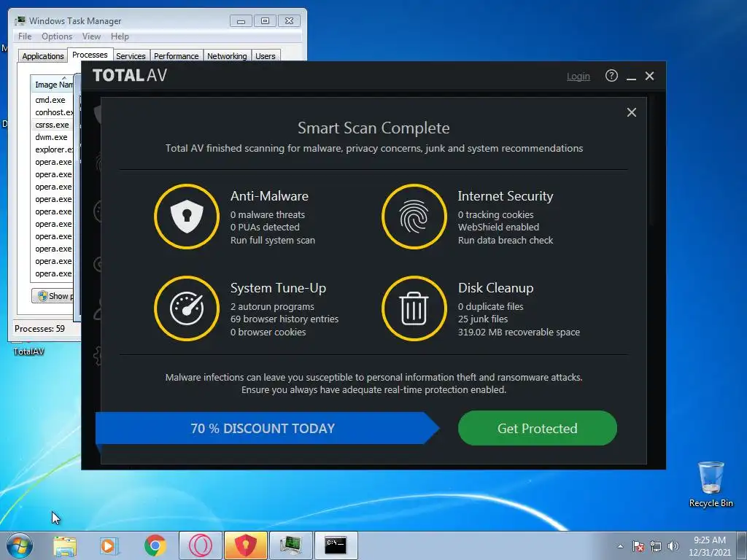
Task: Click the Anti-Malware heading
Action: click(x=269, y=195)
